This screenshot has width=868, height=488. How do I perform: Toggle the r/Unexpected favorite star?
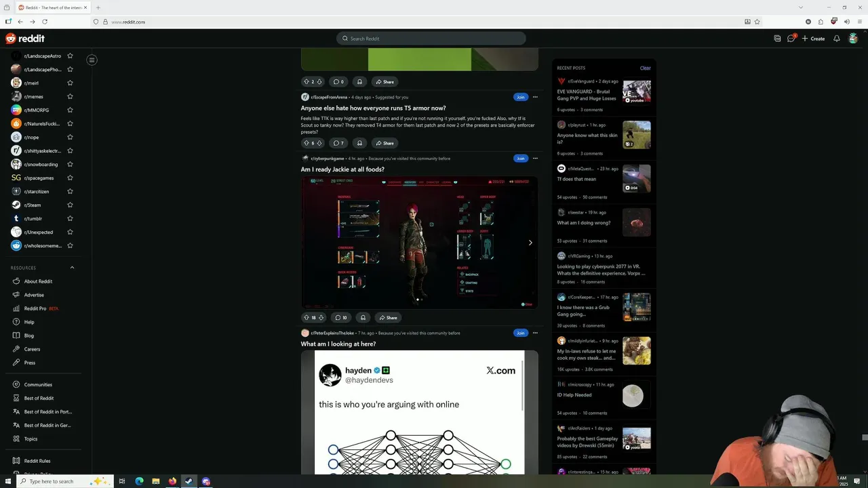click(70, 232)
